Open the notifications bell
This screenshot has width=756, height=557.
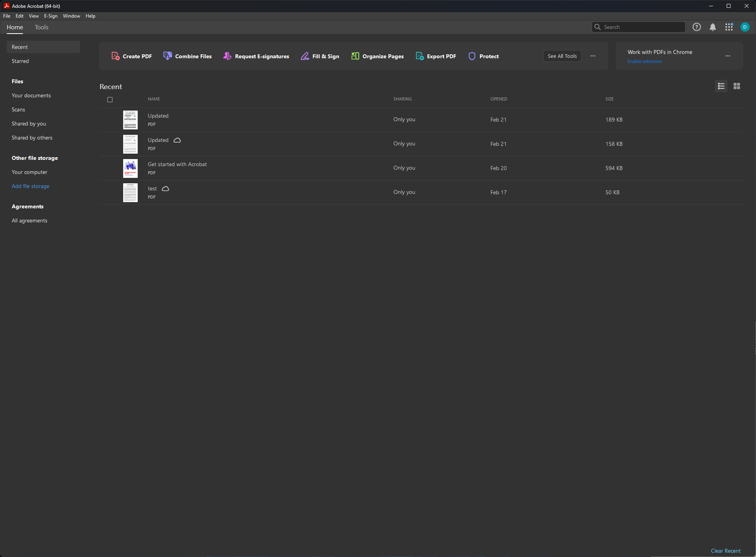point(713,27)
